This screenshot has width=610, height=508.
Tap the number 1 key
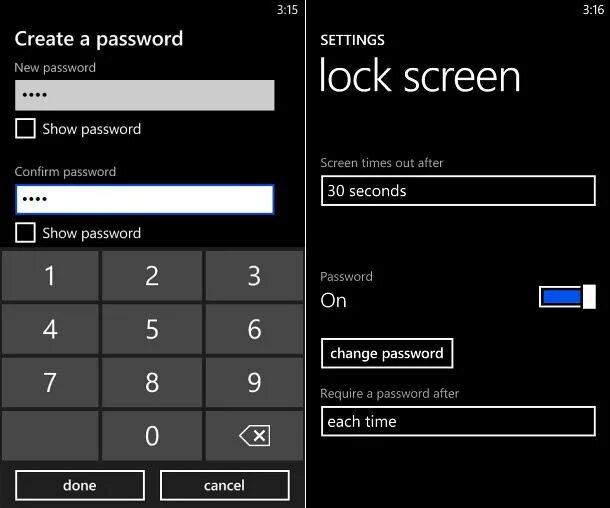tap(50, 276)
